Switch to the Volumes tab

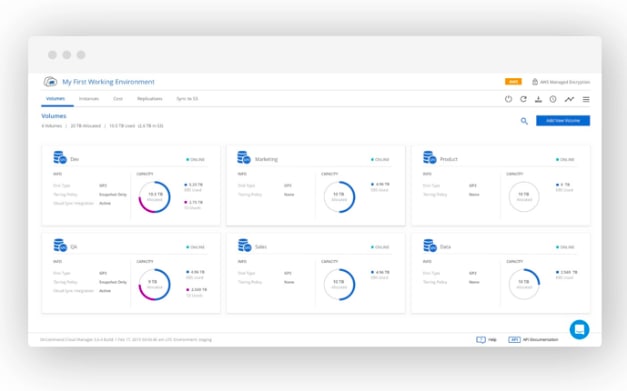click(56, 99)
